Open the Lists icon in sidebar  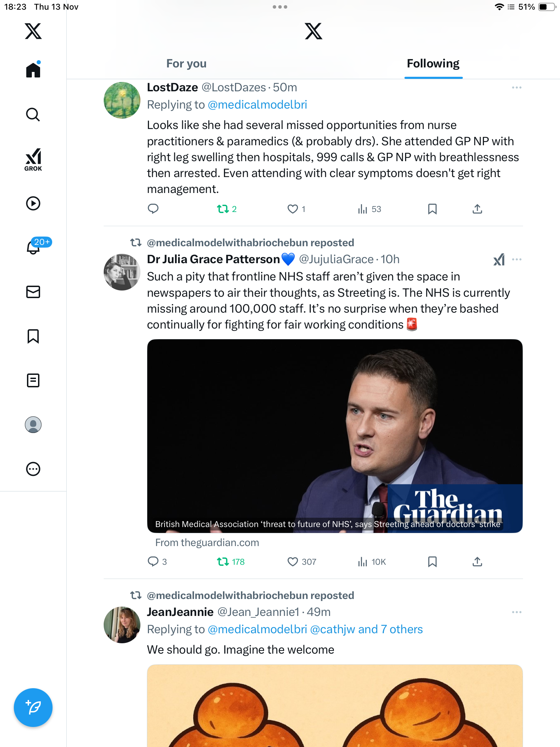coord(33,380)
